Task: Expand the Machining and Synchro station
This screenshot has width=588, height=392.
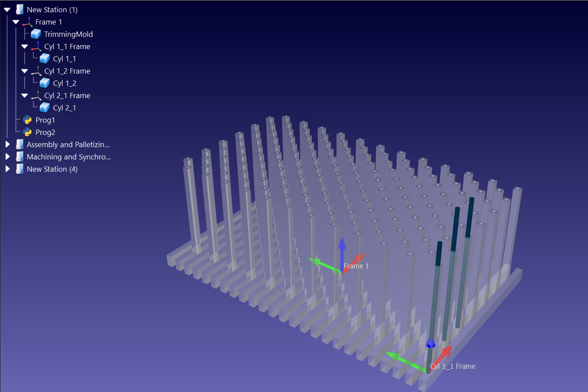Action: (7, 157)
